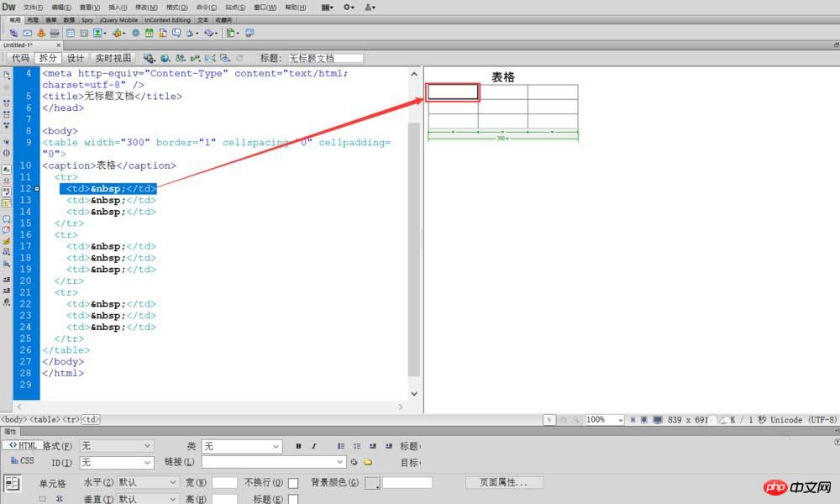Viewport: 840px width, 504px height.
Task: Click the 拆分 split view button
Action: [x=48, y=58]
